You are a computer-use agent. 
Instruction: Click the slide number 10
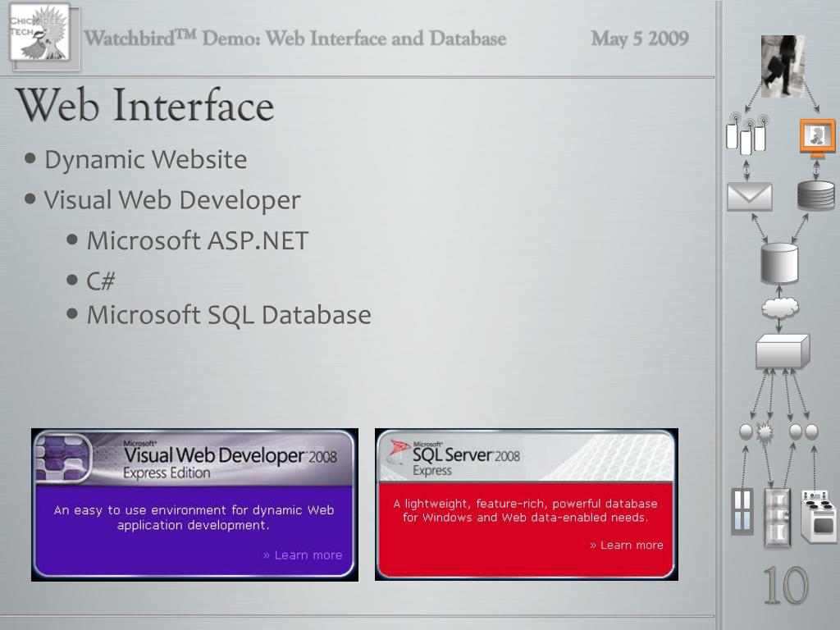pyautogui.click(x=786, y=585)
